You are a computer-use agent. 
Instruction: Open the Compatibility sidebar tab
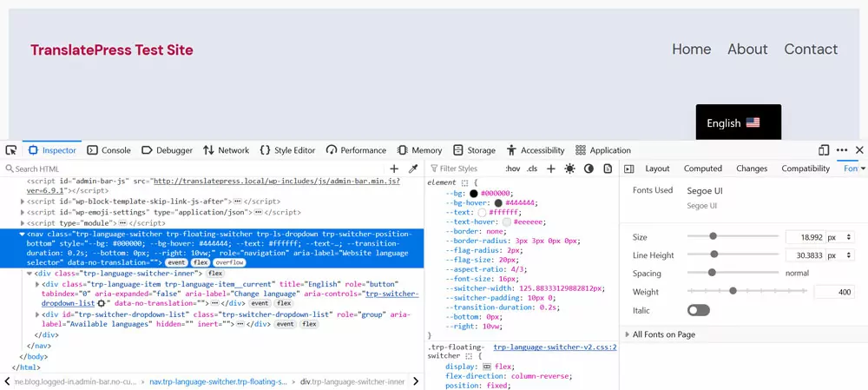(x=806, y=169)
